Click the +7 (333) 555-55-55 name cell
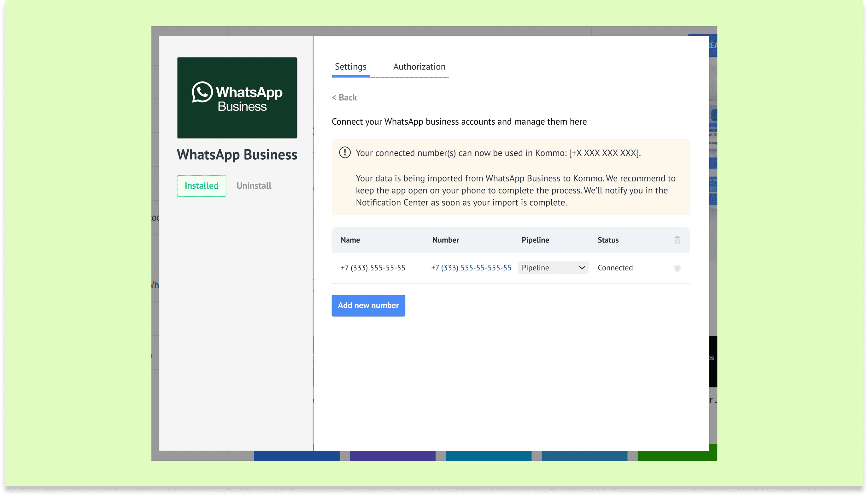This screenshot has height=496, width=868. 372,268
